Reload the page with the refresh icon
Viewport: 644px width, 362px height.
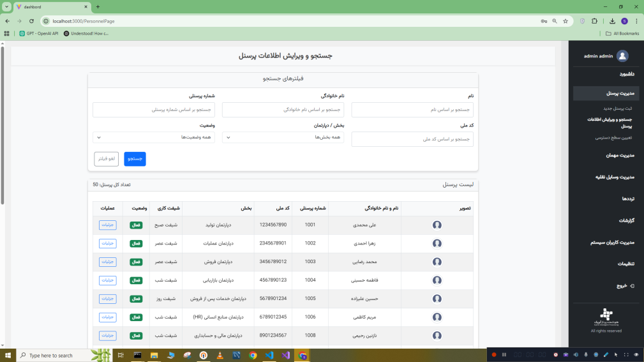click(31, 21)
